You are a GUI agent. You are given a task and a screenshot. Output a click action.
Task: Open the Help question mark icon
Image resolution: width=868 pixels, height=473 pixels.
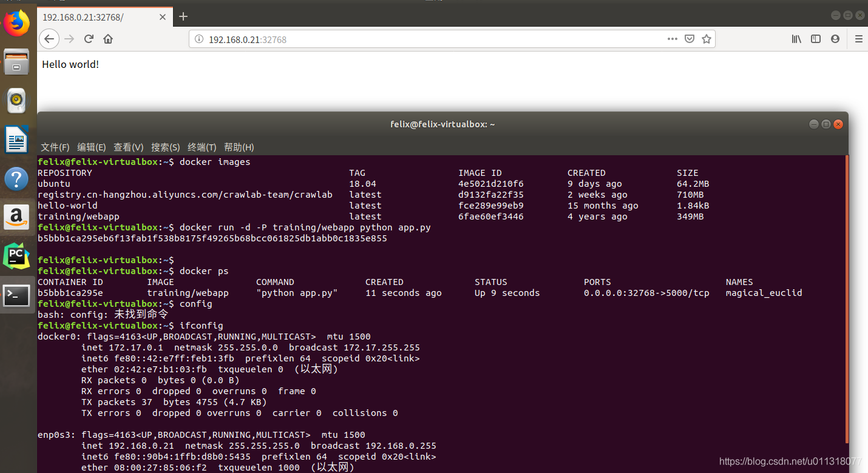coord(17,179)
